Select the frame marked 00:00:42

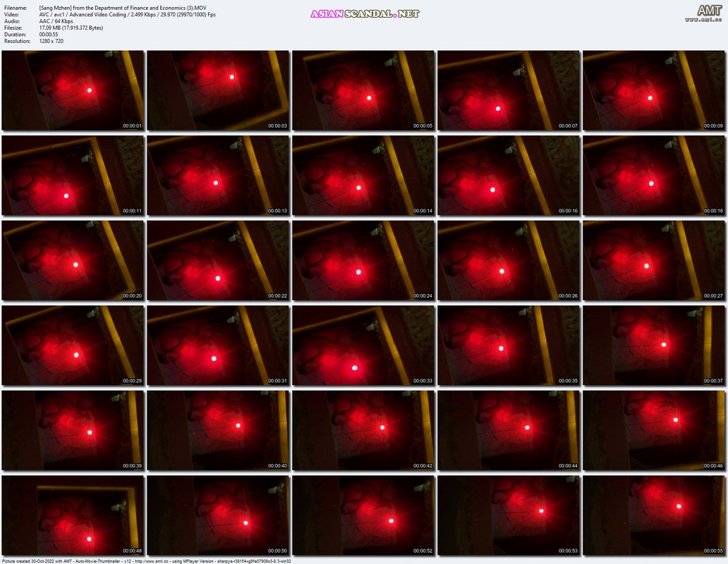pos(363,431)
